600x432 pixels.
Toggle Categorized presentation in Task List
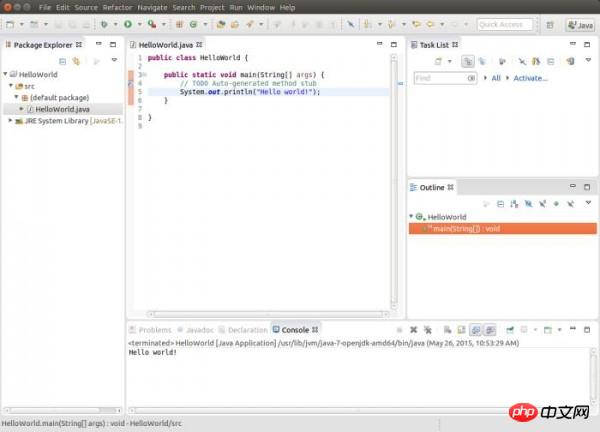click(468, 61)
